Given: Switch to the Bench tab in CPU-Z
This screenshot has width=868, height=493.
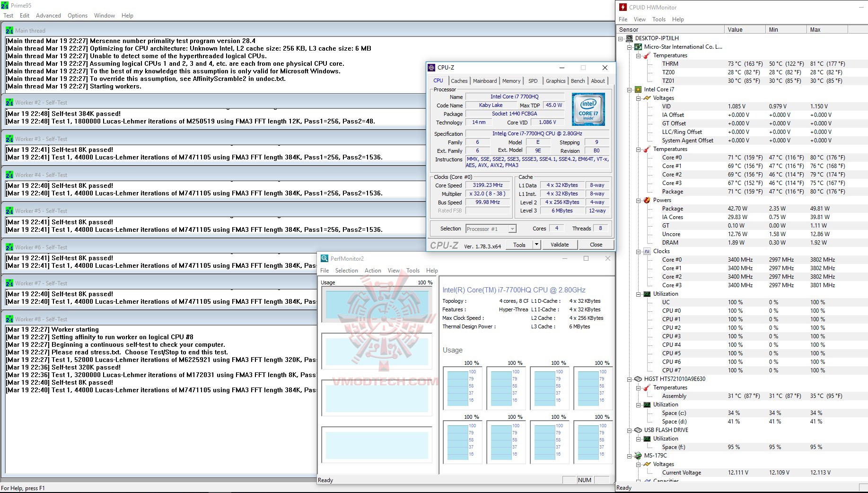Looking at the screenshot, I should click(x=578, y=81).
